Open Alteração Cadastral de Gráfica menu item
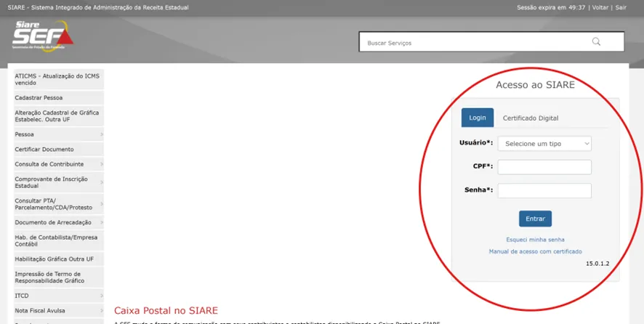The image size is (644, 324). click(59, 116)
